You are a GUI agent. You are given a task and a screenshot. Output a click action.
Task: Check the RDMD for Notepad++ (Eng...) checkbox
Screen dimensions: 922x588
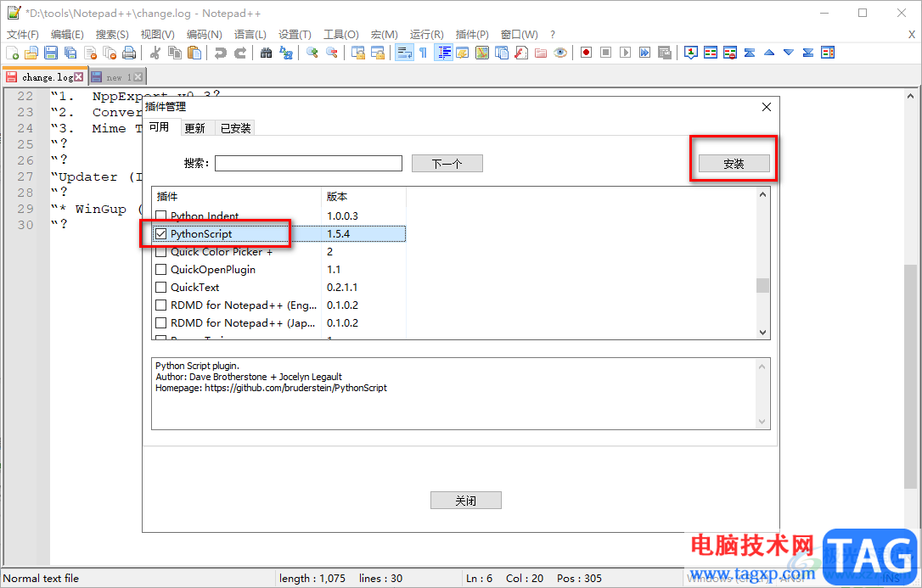(x=160, y=305)
